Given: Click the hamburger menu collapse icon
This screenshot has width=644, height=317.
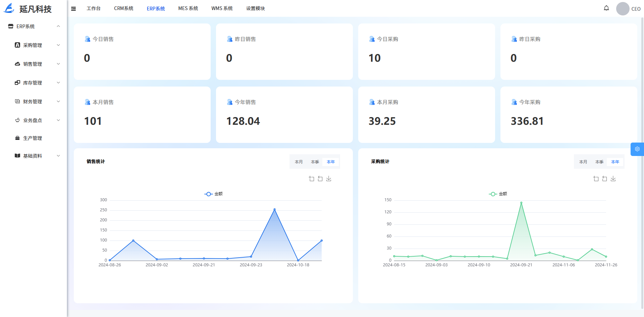Looking at the screenshot, I should click(x=73, y=9).
